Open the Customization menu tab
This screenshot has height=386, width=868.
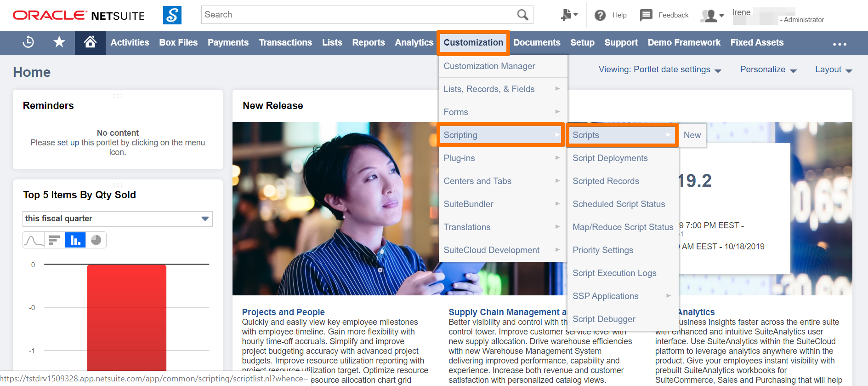(473, 43)
